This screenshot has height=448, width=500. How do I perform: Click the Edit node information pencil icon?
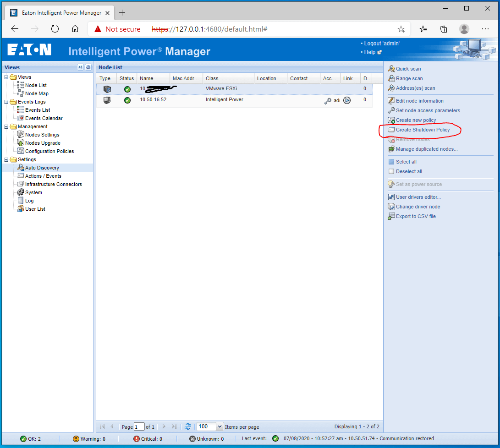390,100
